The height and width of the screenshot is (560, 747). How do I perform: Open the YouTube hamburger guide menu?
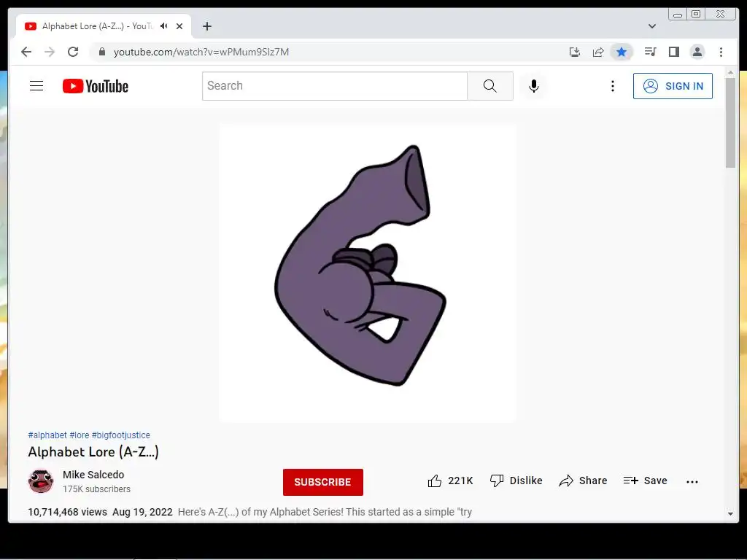tap(36, 86)
